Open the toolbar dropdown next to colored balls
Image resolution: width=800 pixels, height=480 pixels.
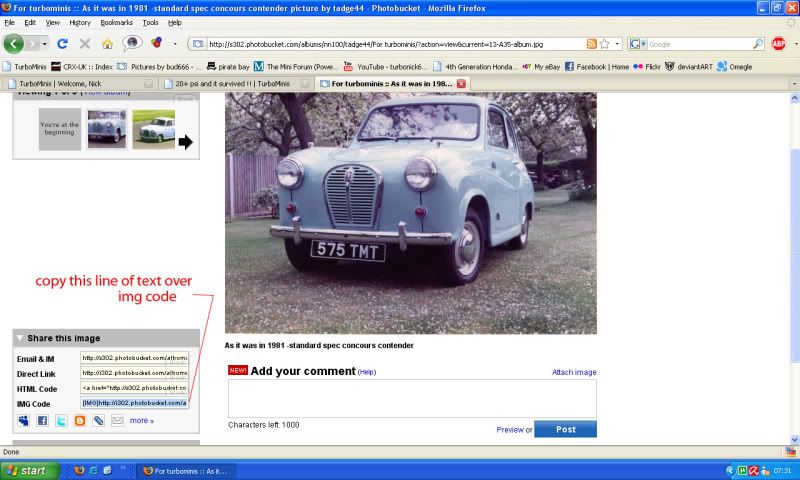pyautogui.click(x=175, y=44)
